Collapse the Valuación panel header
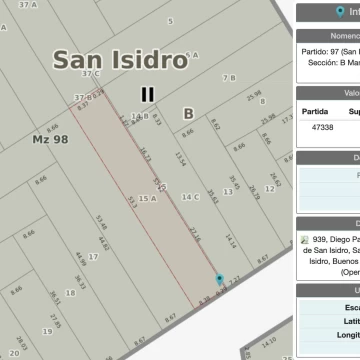Viewport: 360px width, 360px height. coord(328,93)
